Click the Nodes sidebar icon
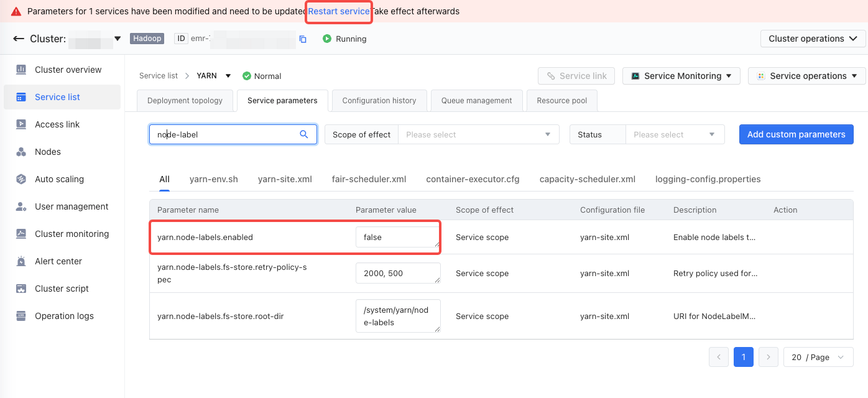The height and width of the screenshot is (398, 868). pos(21,152)
